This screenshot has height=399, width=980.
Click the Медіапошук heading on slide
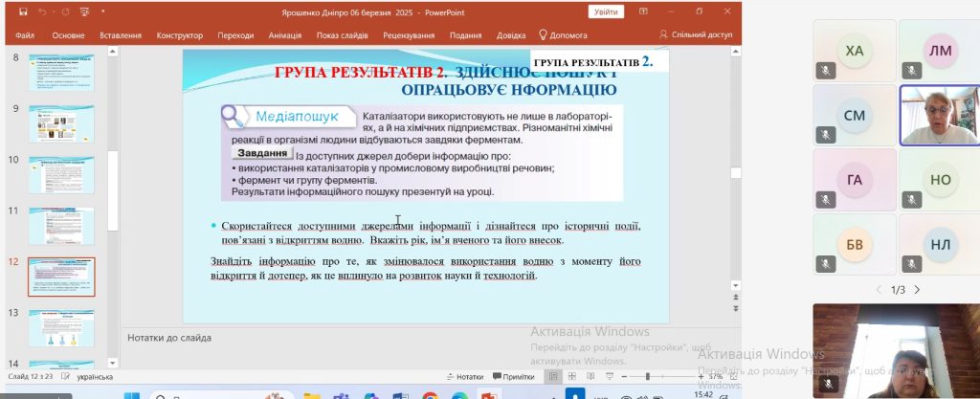[x=297, y=116]
